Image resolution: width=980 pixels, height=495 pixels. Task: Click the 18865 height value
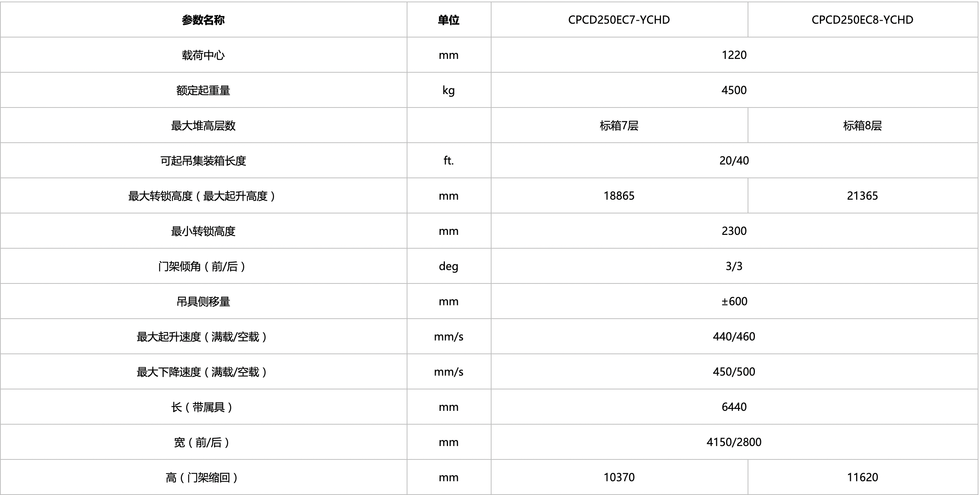[619, 196]
